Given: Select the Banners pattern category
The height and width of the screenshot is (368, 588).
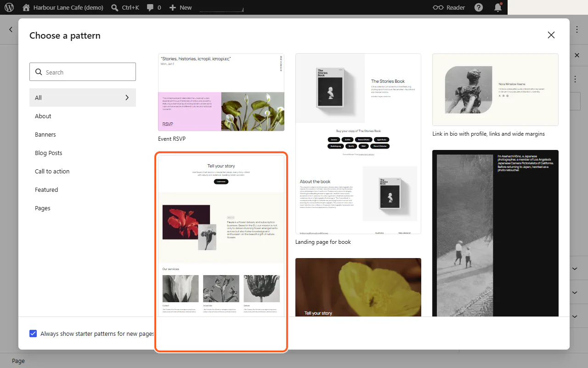Looking at the screenshot, I should coord(83,134).
